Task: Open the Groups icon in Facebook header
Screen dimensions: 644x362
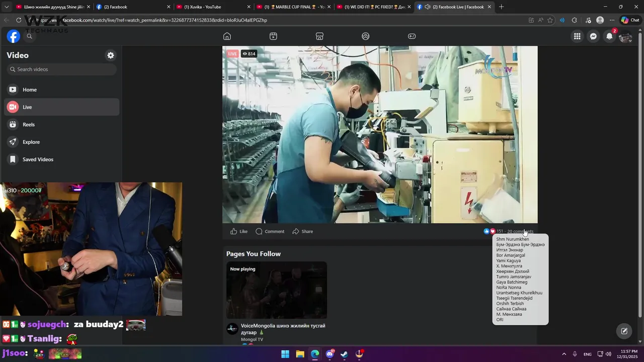Action: [366, 36]
